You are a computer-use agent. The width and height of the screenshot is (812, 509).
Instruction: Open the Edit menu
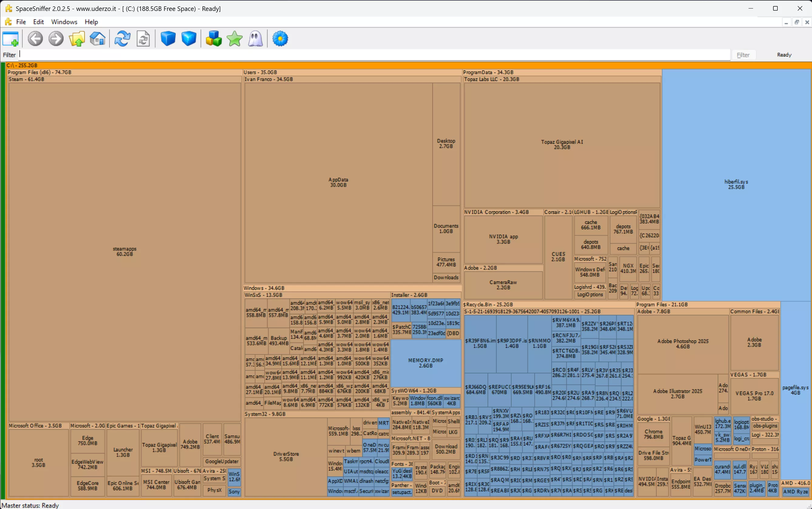point(38,22)
